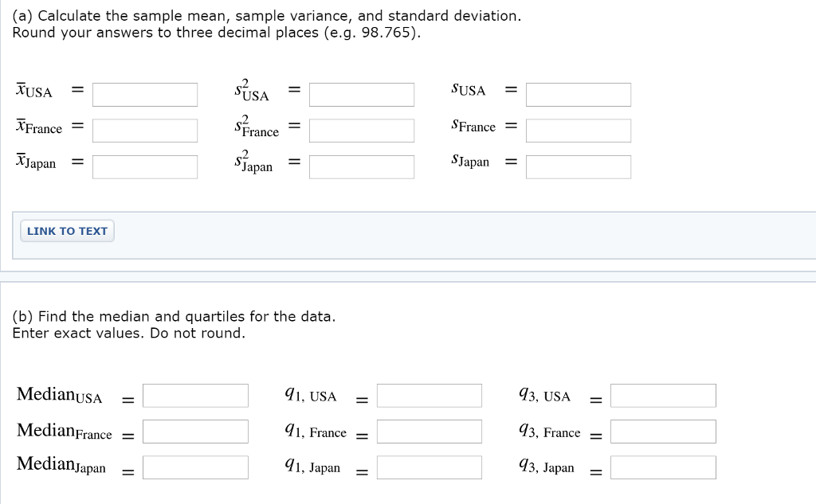Click the s France standard deviation field

pos(579,131)
